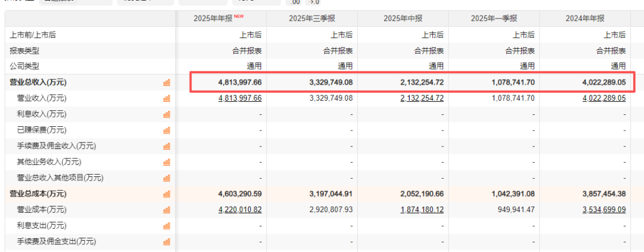The width and height of the screenshot is (644, 252).
Task: Open bar chart icon for 已赚保费
Action: coord(167,130)
